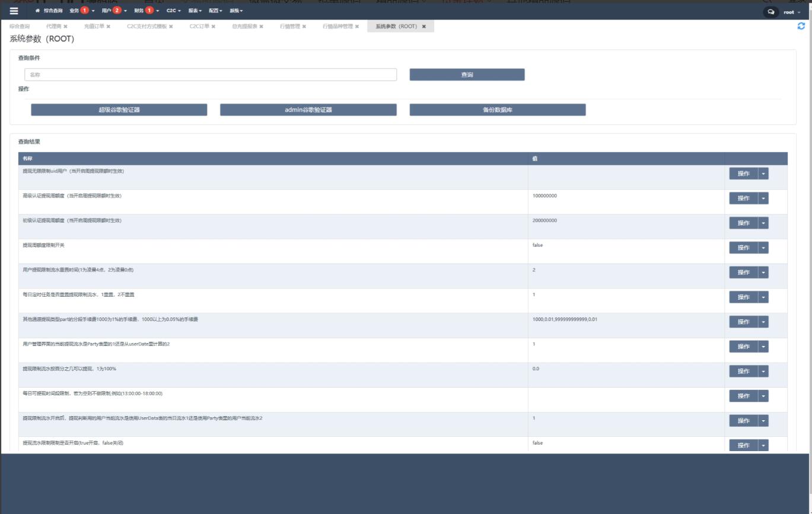812x514 pixels.
Task: Switch to the 总充提报表 tab
Action: pos(244,27)
